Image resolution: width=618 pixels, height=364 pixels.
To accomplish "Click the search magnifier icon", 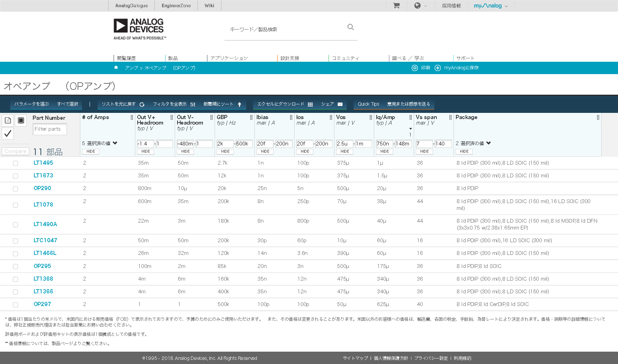I will click(x=351, y=27).
